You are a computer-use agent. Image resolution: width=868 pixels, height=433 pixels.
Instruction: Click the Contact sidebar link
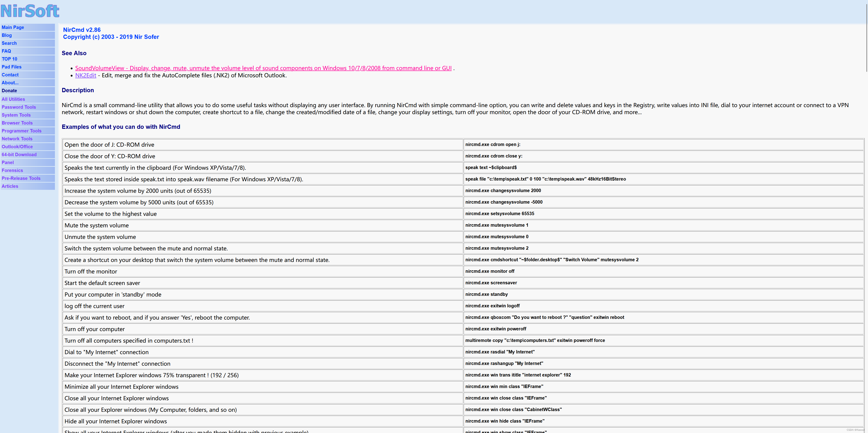tap(10, 75)
